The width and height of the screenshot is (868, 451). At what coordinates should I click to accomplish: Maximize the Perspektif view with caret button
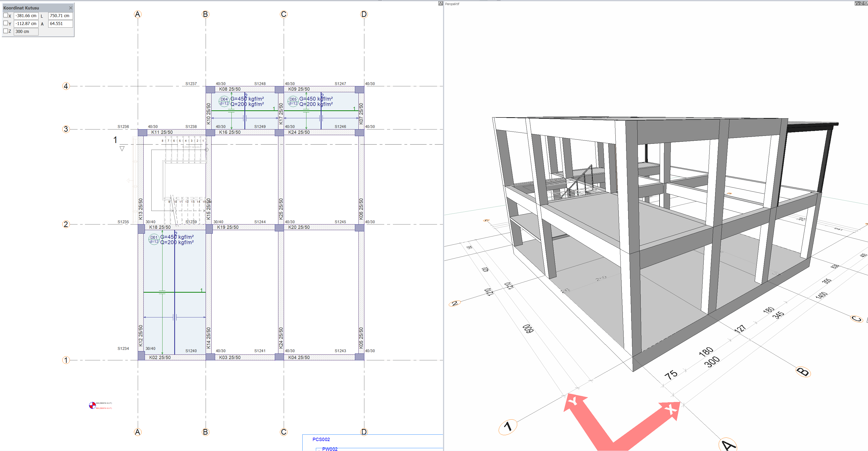pyautogui.click(x=866, y=3)
